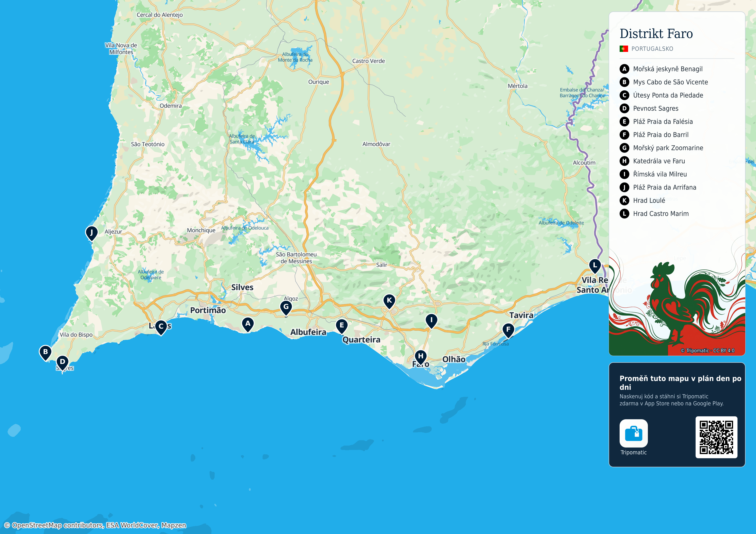Click map pin E near Quarteira
The image size is (756, 534).
tap(342, 326)
